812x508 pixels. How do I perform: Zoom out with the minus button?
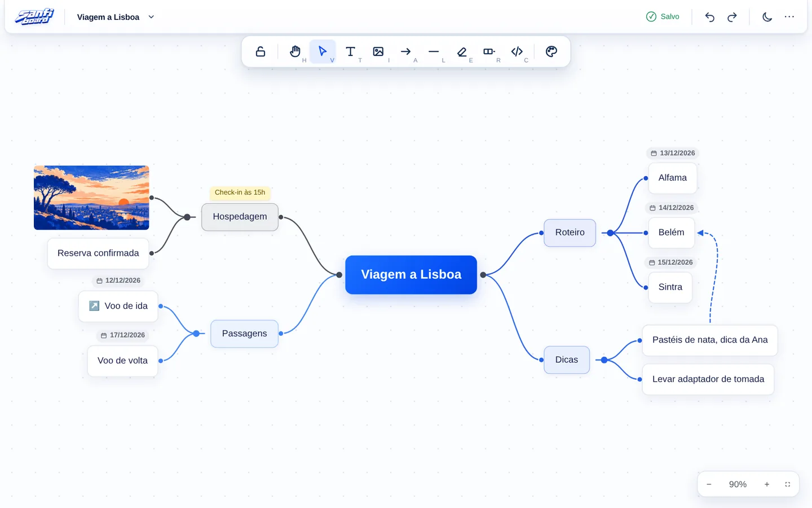pyautogui.click(x=709, y=484)
